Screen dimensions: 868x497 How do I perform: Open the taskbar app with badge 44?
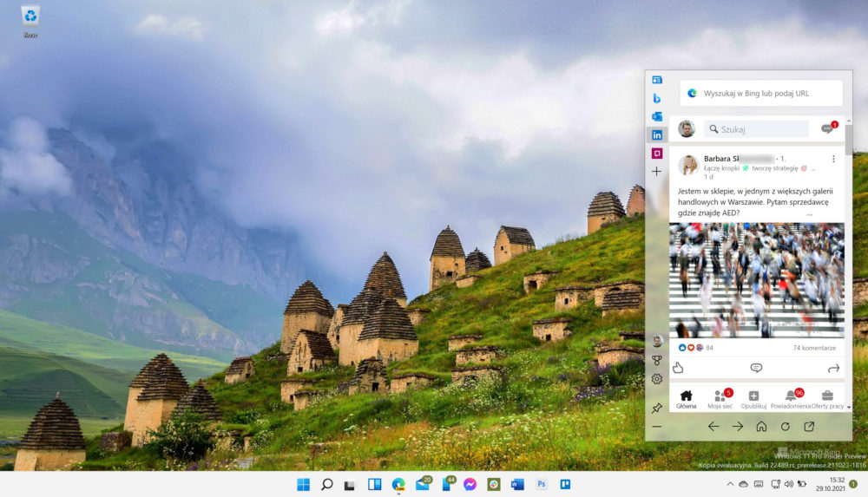click(x=448, y=484)
